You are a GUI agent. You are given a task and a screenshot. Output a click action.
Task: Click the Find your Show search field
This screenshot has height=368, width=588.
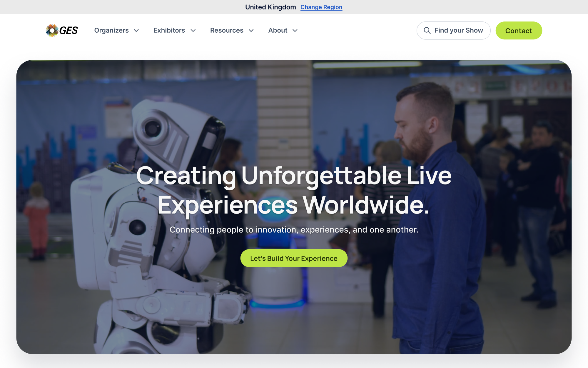[453, 31]
